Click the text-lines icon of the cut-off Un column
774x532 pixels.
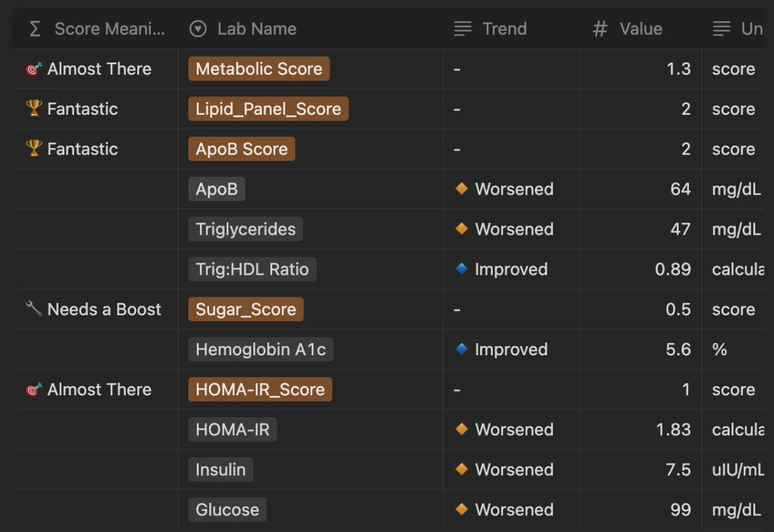[722, 29]
